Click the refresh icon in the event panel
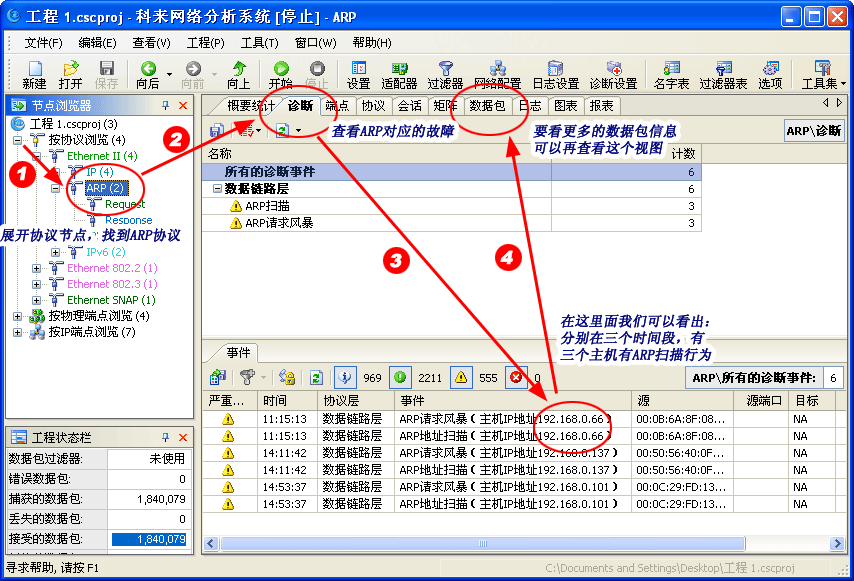 [x=317, y=377]
